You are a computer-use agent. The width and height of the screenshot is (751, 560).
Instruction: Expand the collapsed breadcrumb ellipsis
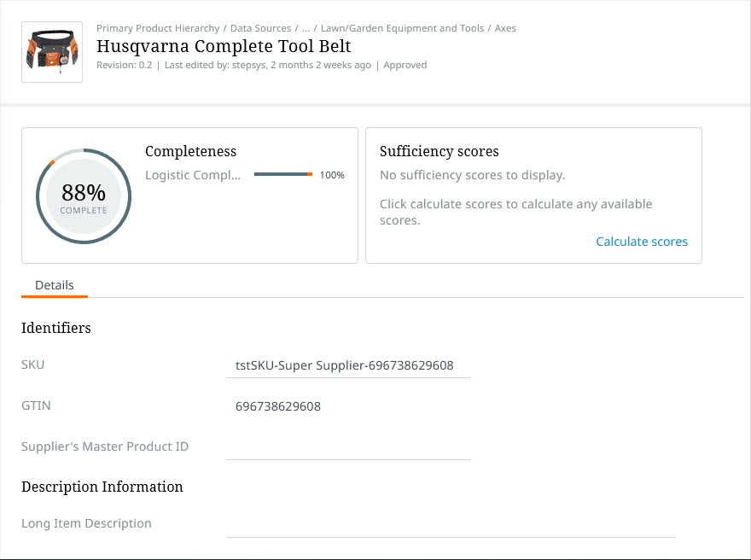[306, 28]
